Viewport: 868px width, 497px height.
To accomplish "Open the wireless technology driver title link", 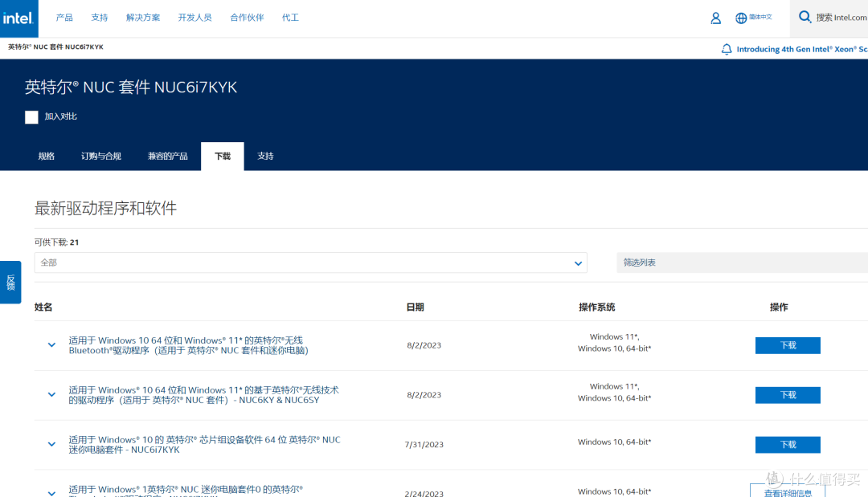I will pos(203,395).
